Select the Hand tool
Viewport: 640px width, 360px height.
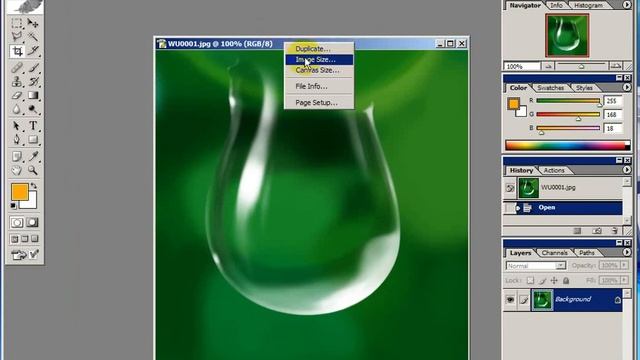click(x=17, y=170)
